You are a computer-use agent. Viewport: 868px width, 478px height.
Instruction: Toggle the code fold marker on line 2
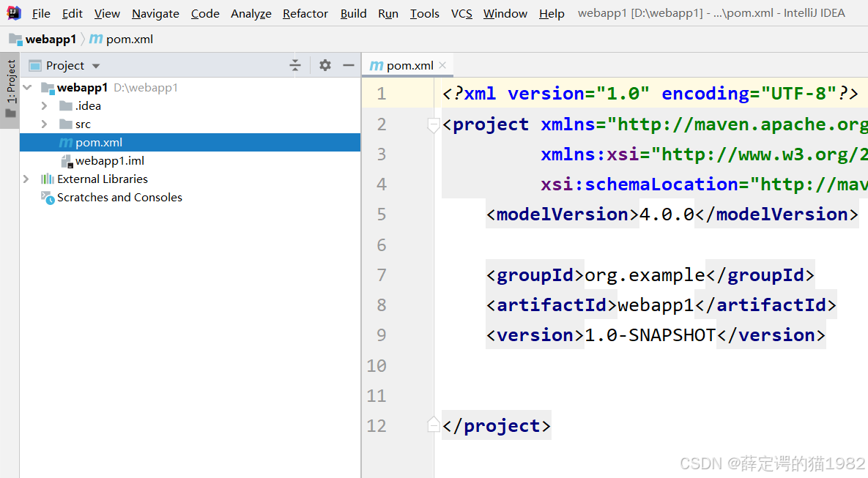[x=433, y=126]
